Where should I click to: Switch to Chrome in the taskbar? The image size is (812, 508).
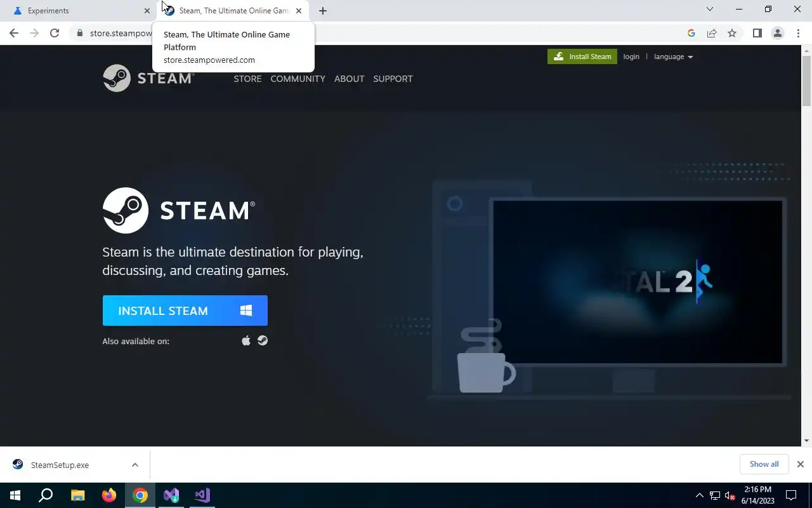140,495
